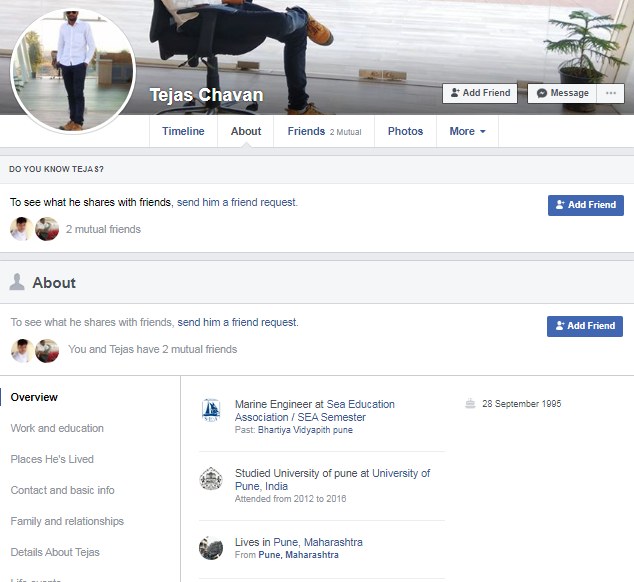The width and height of the screenshot is (634, 582).
Task: Expand the More dropdown tab
Action: pos(467,131)
